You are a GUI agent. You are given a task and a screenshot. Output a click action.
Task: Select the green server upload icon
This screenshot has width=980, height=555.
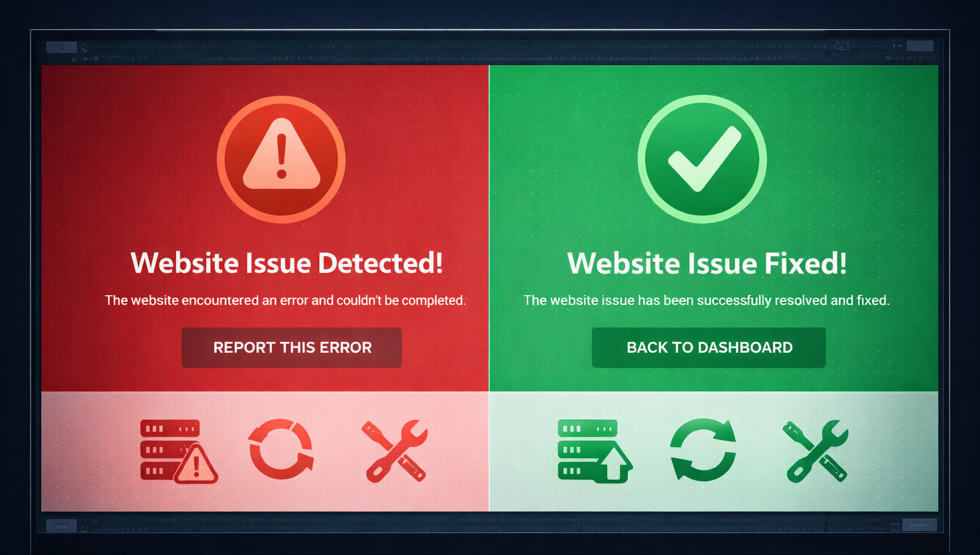point(595,451)
